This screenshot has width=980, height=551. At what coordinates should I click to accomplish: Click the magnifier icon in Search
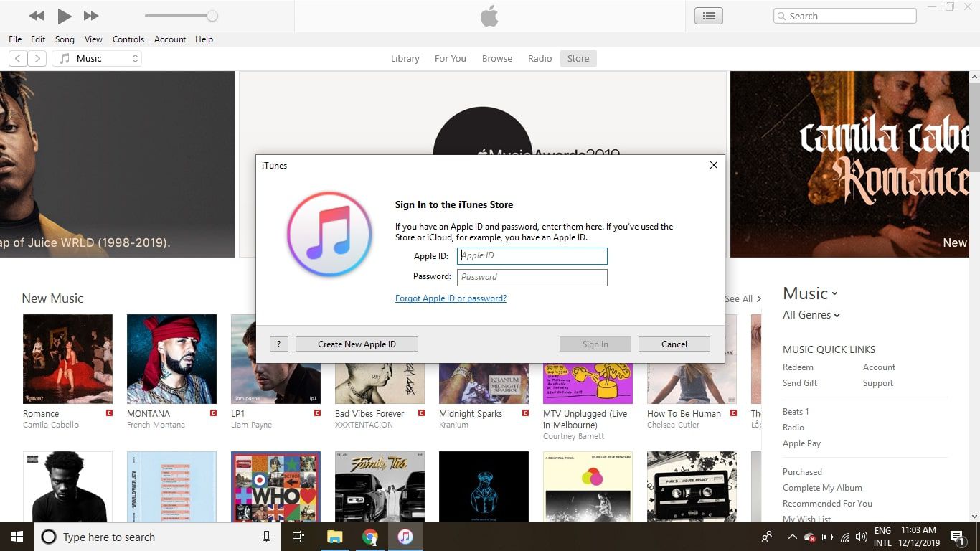(x=782, y=16)
